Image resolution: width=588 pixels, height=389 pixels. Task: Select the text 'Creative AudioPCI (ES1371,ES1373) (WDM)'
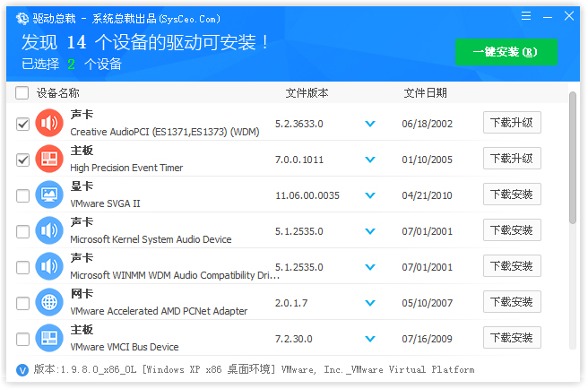coord(165,132)
